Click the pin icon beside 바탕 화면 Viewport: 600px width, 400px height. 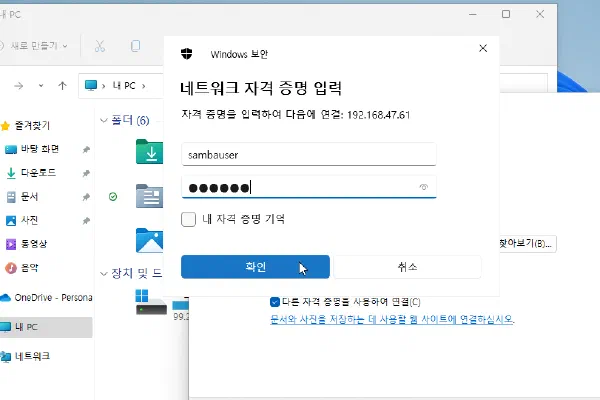(86, 150)
